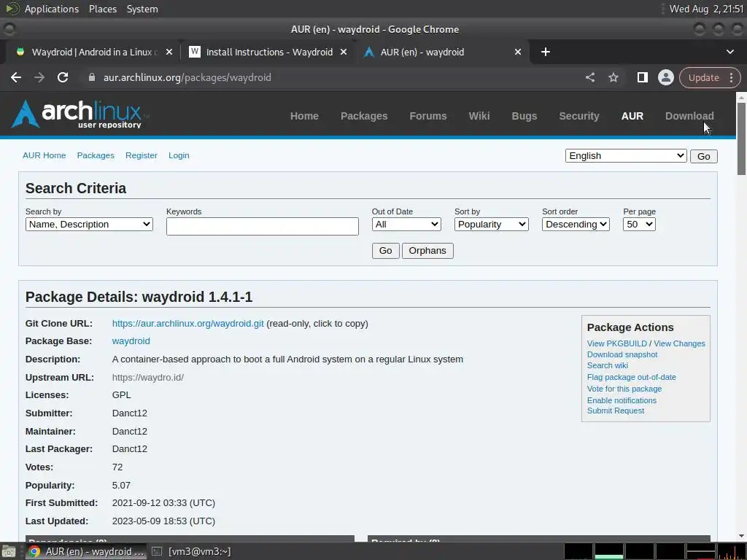
Task: Open the Chrome profile avatar menu
Action: [x=665, y=77]
